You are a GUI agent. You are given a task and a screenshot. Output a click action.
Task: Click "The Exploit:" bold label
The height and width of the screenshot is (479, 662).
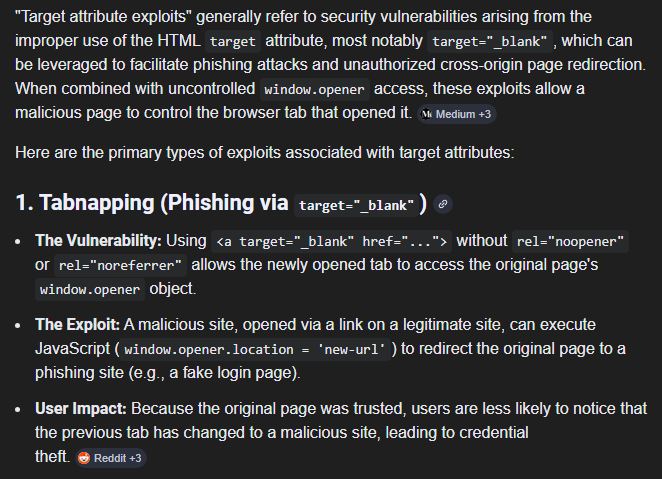77,326
